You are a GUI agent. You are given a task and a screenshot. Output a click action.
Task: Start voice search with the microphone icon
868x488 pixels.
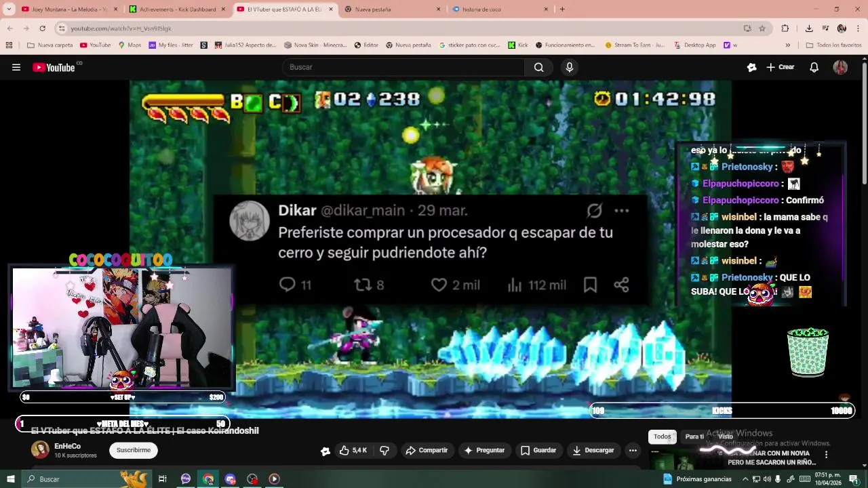570,67
